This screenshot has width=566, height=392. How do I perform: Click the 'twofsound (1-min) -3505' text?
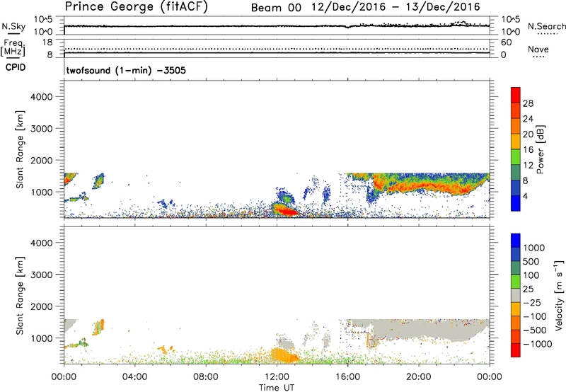tap(126, 70)
